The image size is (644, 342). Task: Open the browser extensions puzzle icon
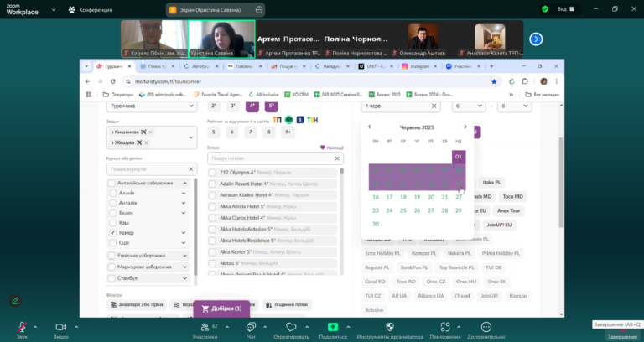[x=525, y=81]
